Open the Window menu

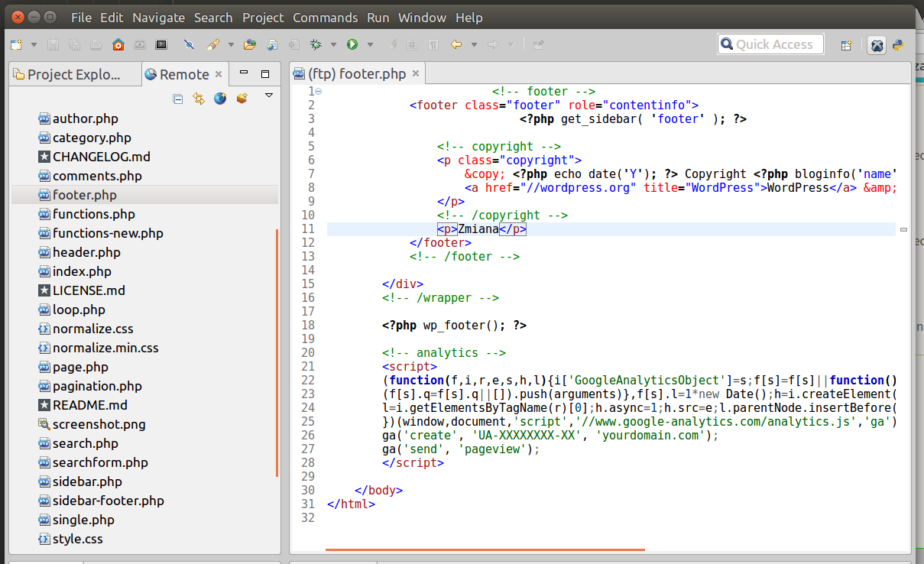(422, 18)
